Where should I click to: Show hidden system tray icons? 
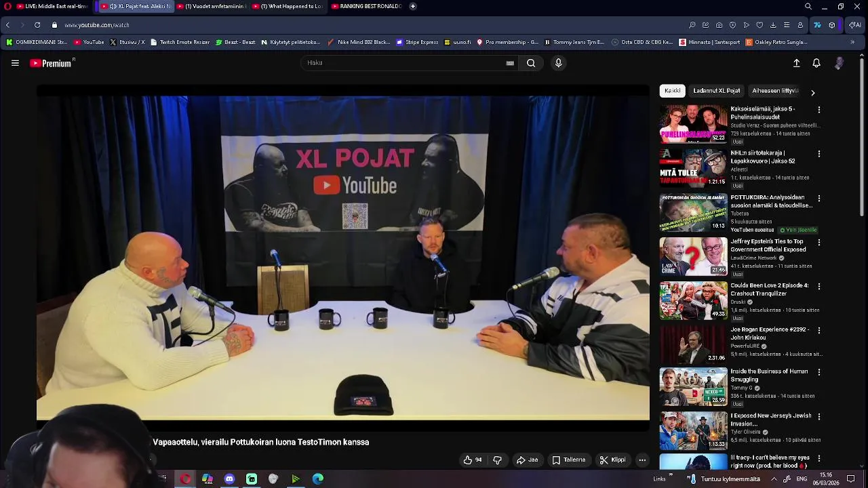[774, 479]
